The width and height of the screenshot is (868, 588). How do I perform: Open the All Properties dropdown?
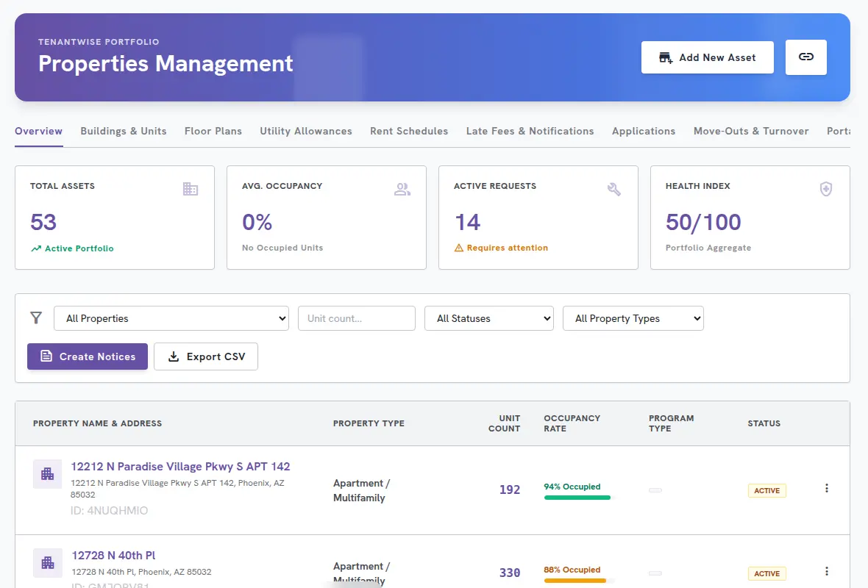point(171,318)
